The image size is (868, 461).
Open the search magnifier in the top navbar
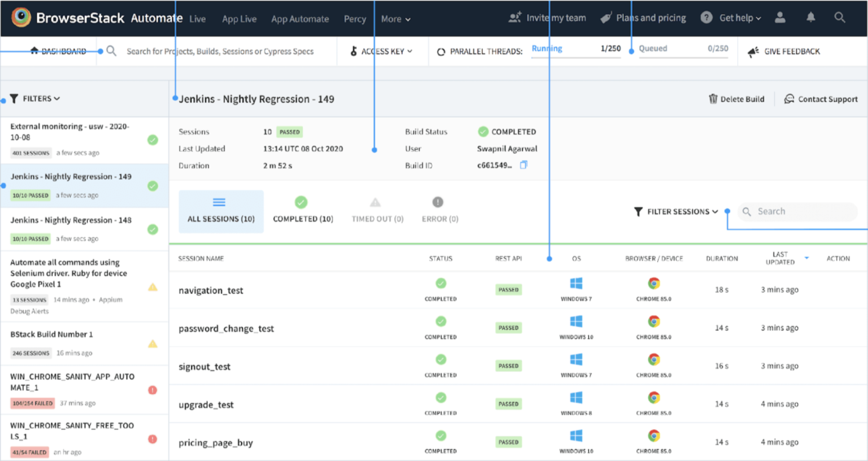point(840,18)
